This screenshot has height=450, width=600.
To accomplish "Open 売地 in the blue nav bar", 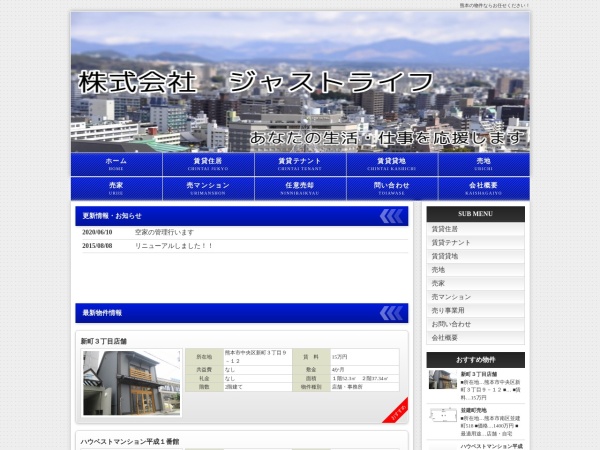I will pos(484,164).
